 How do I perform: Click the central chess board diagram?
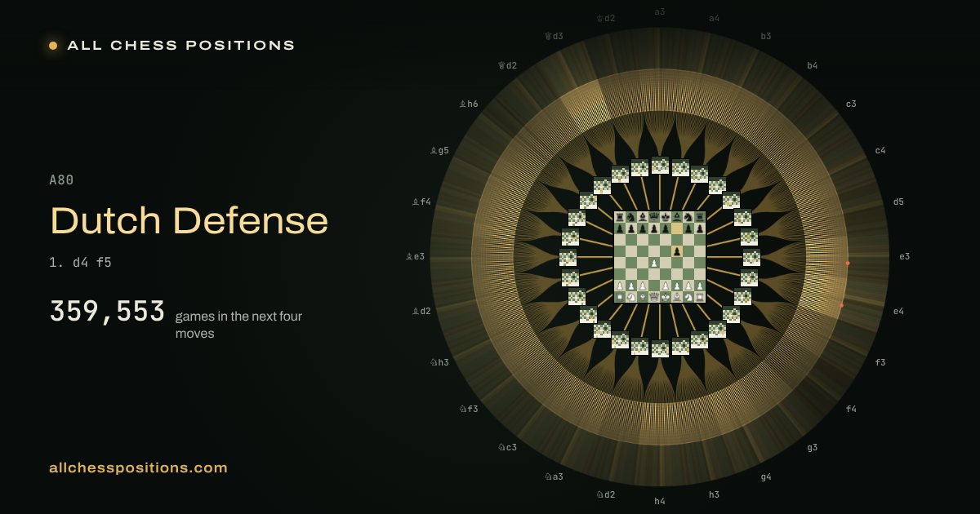tap(660, 257)
